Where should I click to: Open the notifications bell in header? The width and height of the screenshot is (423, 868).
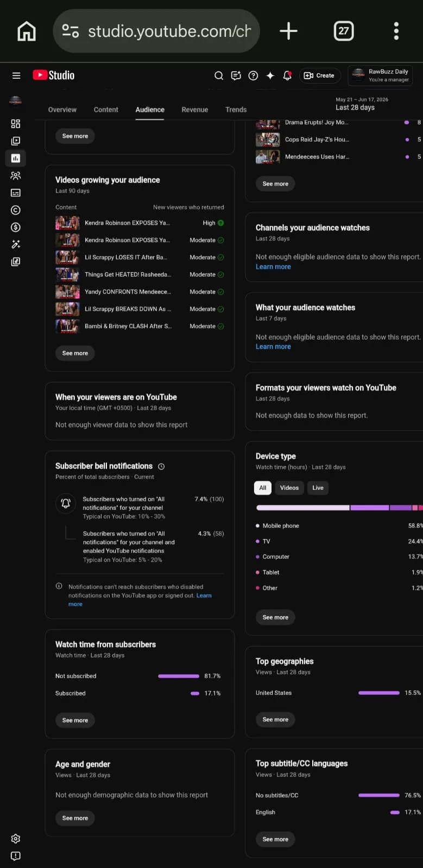pyautogui.click(x=287, y=75)
